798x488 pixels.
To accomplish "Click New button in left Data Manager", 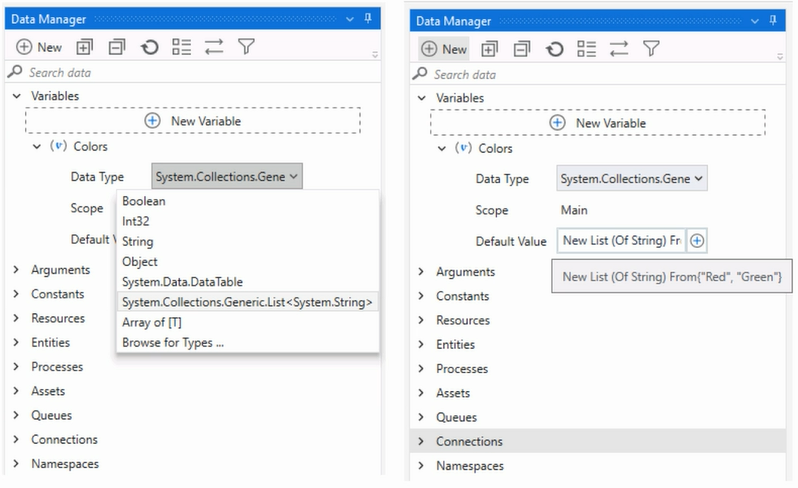I will (x=39, y=47).
